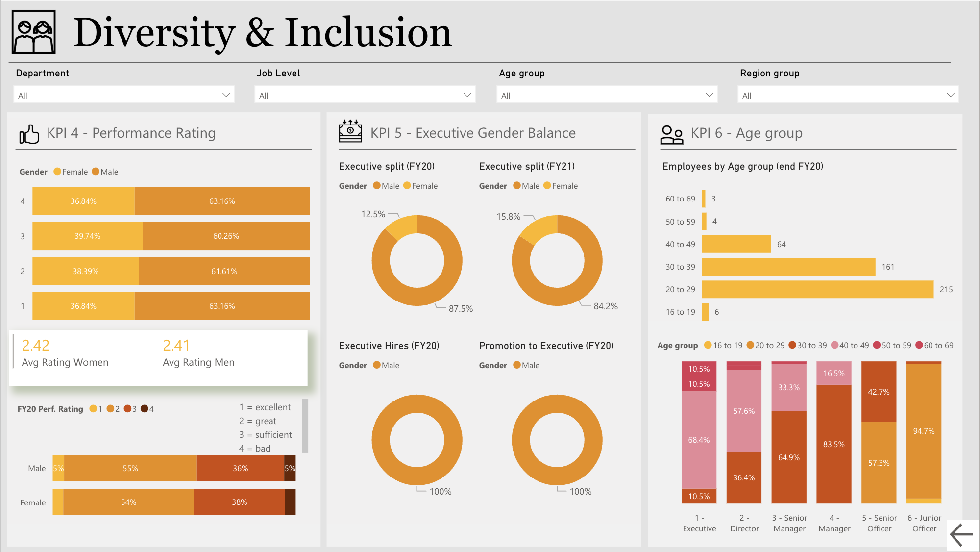980x552 pixels.
Task: Open the Job Level dropdown
Action: pos(365,95)
